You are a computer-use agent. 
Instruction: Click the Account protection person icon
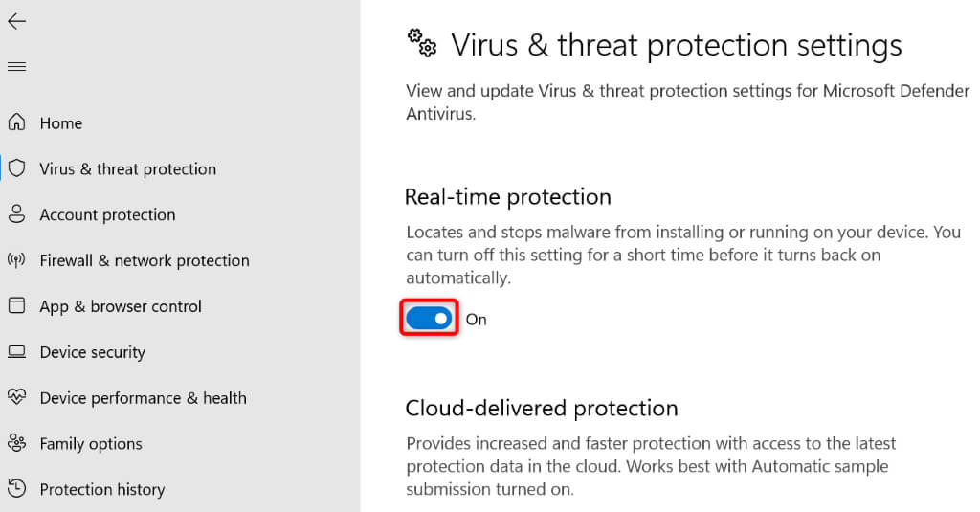click(16, 214)
